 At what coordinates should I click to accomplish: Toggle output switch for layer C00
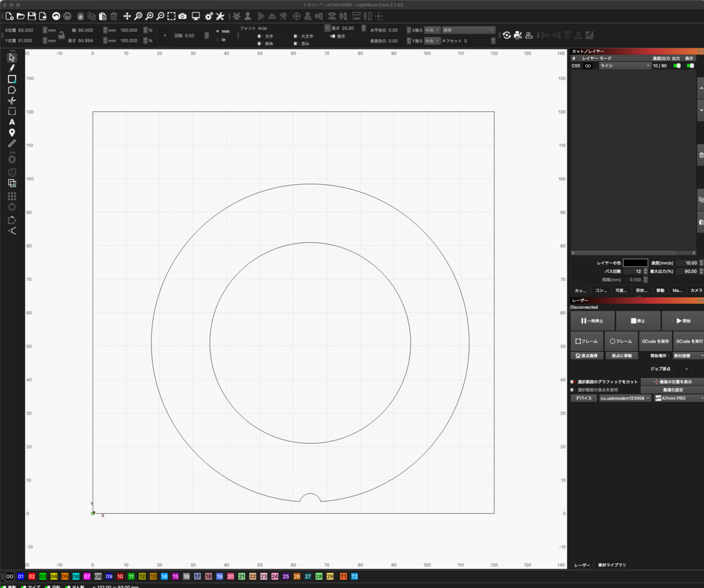coord(677,66)
